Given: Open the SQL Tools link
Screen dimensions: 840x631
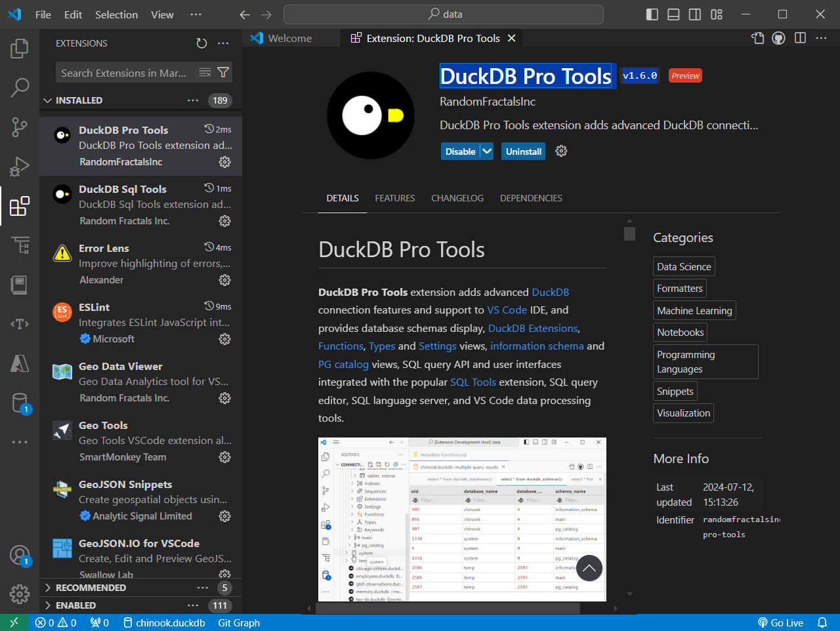Looking at the screenshot, I should 473,382.
